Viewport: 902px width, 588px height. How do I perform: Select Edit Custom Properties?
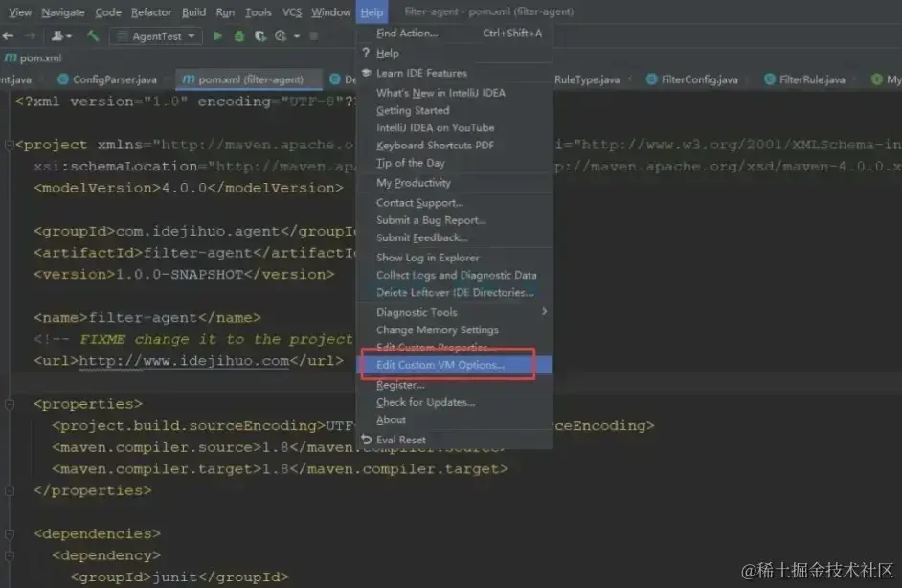coord(455,348)
